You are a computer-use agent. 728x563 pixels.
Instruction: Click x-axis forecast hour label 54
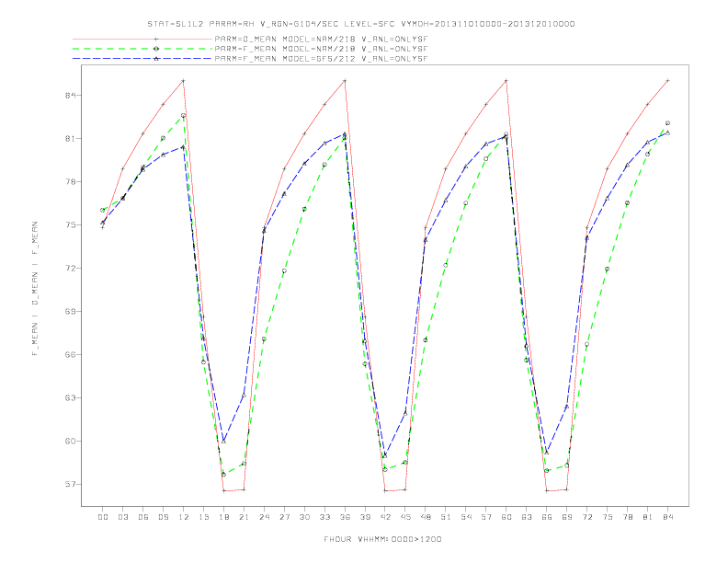pos(466,517)
